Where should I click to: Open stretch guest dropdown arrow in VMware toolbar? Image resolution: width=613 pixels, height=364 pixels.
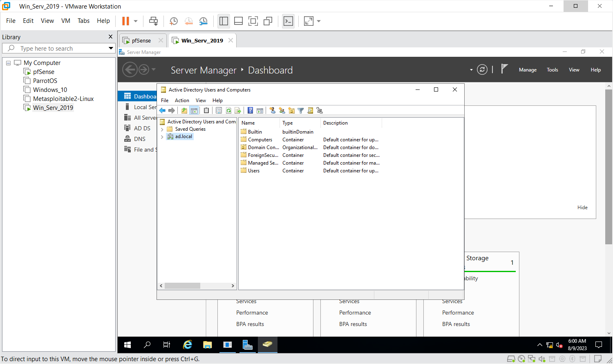[x=319, y=21]
